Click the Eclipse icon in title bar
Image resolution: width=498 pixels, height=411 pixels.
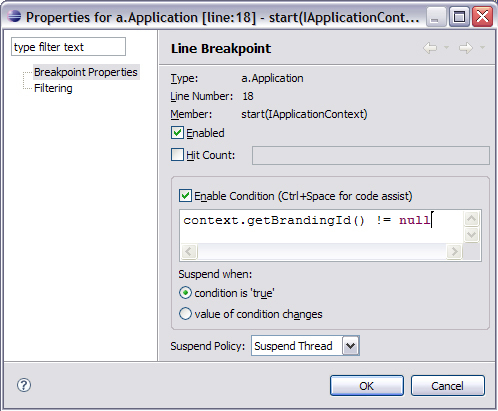14,16
